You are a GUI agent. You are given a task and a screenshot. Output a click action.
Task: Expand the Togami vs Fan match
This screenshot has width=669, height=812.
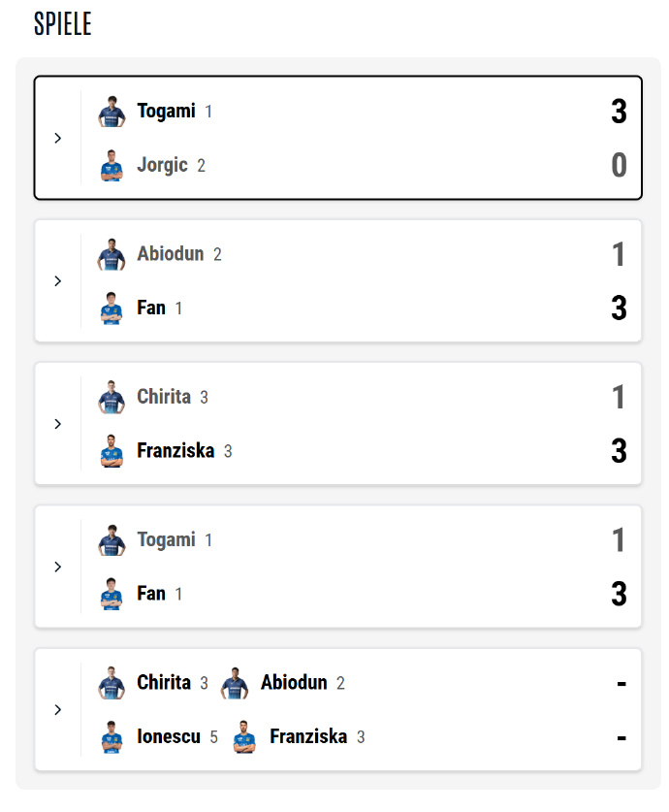coord(58,567)
